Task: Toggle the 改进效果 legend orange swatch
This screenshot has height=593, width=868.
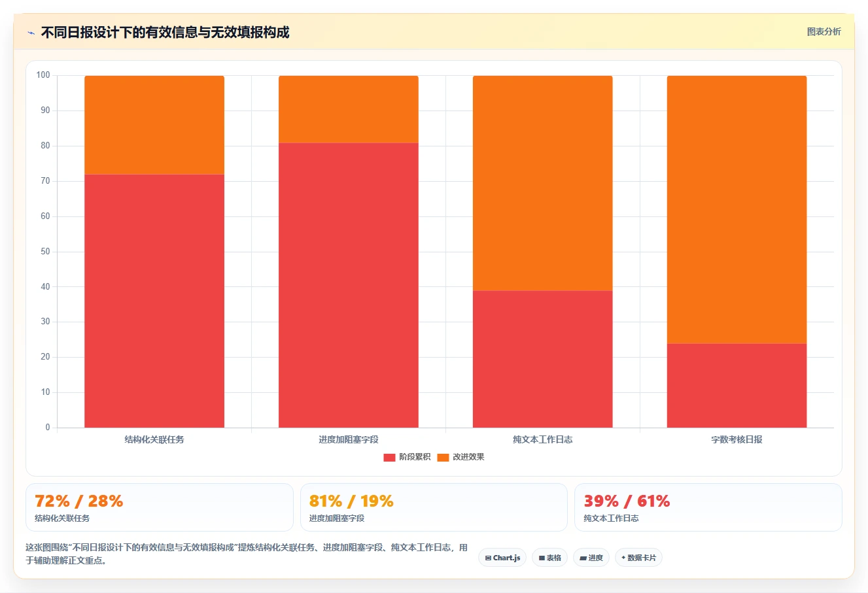Action: 443,458
